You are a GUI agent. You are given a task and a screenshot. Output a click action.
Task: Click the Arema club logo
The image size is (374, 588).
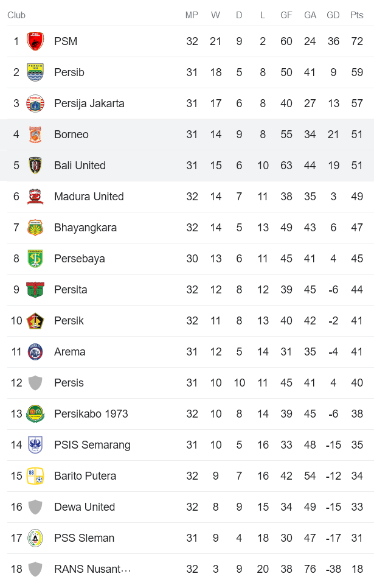[x=35, y=352]
